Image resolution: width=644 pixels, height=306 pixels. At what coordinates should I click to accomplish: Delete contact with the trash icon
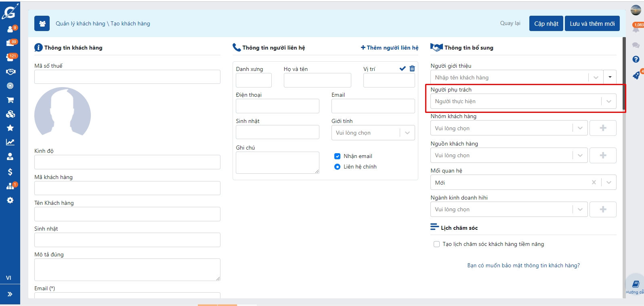[412, 69]
